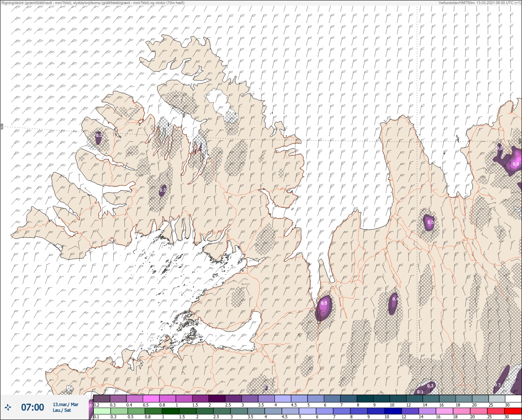This screenshot has height=420, width=522.
Task: Select the '13.mar./ Mar' date text
Action: click(x=66, y=405)
